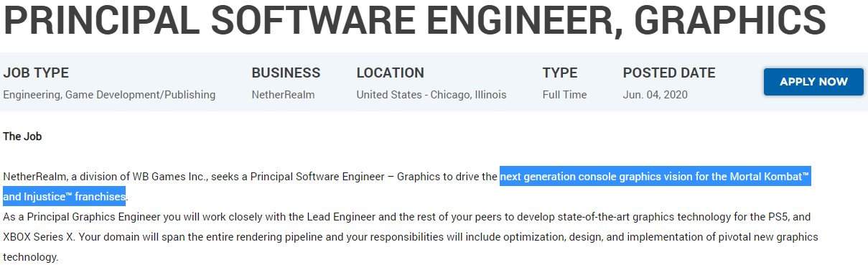Viewport: 868px width, 265px height.
Task: Select the BUSINESS column heading
Action: pos(286,73)
